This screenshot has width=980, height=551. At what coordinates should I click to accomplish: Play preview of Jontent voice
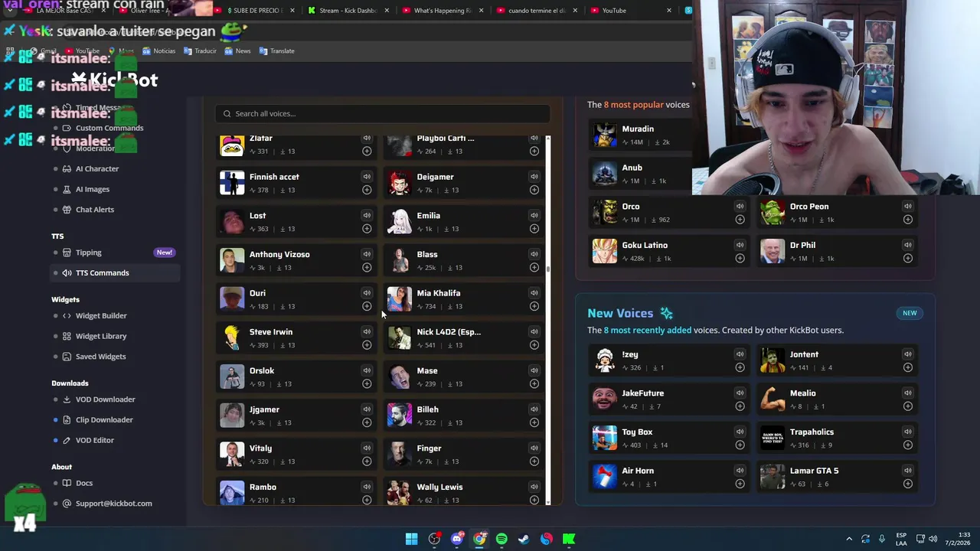click(x=907, y=354)
